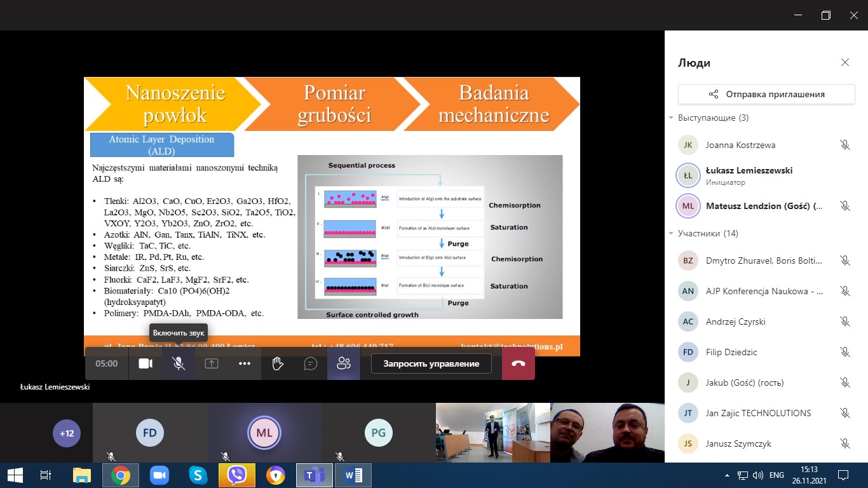Click Jan Zajic's muted microphone icon

pyautogui.click(x=845, y=413)
